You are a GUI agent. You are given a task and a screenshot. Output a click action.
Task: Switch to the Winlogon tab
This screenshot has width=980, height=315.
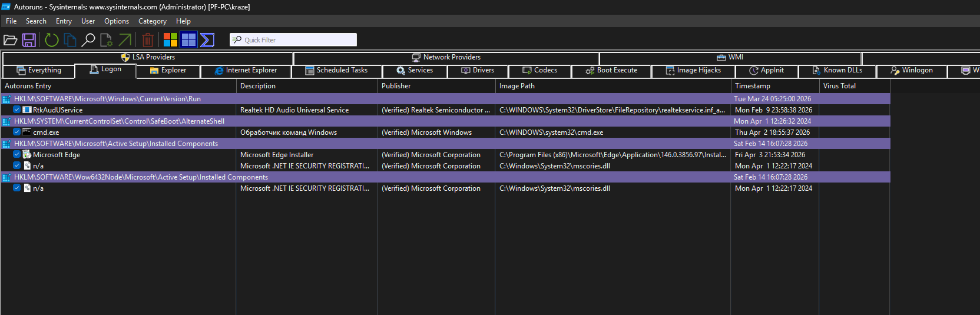[912, 71]
